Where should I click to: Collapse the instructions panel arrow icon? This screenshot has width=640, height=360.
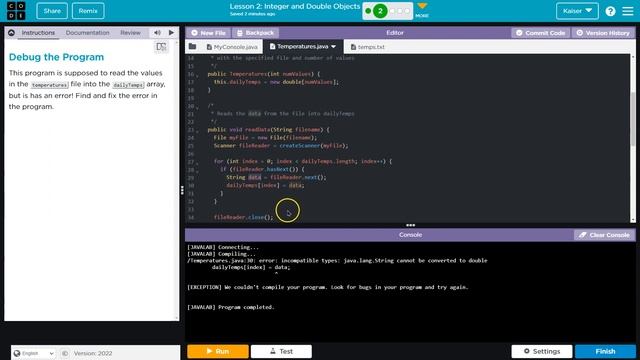coord(11,33)
